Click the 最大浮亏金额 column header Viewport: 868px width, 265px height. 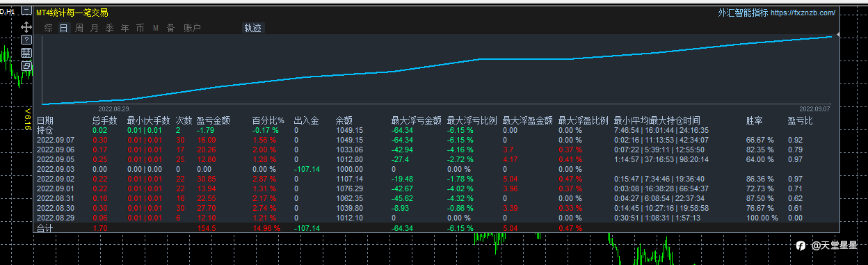tap(417, 120)
